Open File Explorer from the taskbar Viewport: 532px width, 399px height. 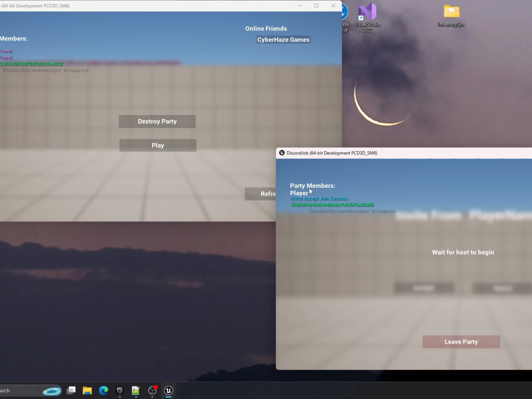87,390
